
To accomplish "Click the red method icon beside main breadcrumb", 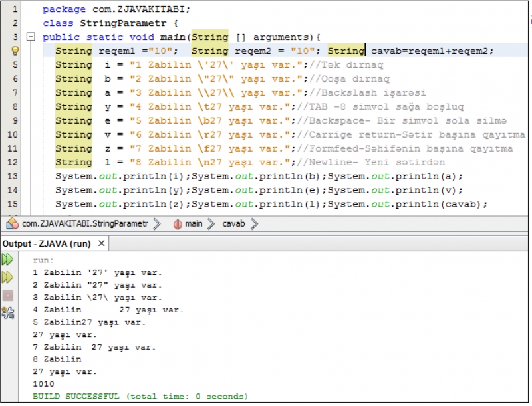I will pos(178,224).
